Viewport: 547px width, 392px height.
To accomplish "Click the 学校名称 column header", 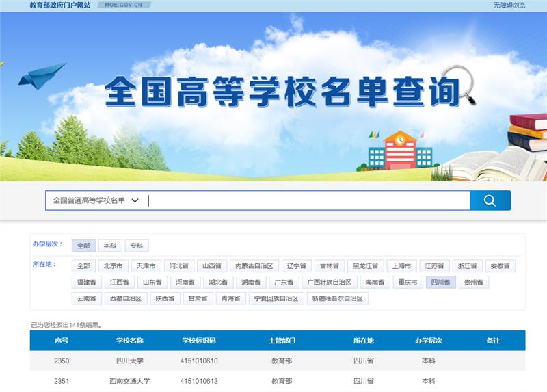I will [x=130, y=341].
